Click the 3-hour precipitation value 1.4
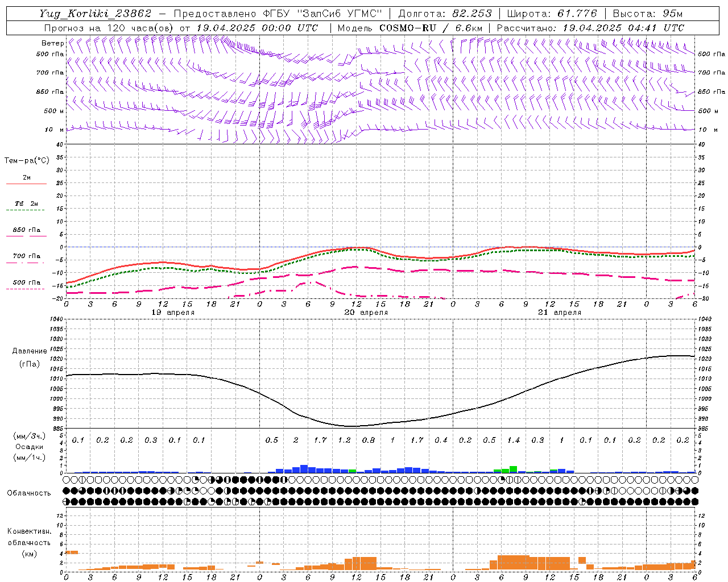The height and width of the screenshot is (582, 728). click(x=514, y=440)
